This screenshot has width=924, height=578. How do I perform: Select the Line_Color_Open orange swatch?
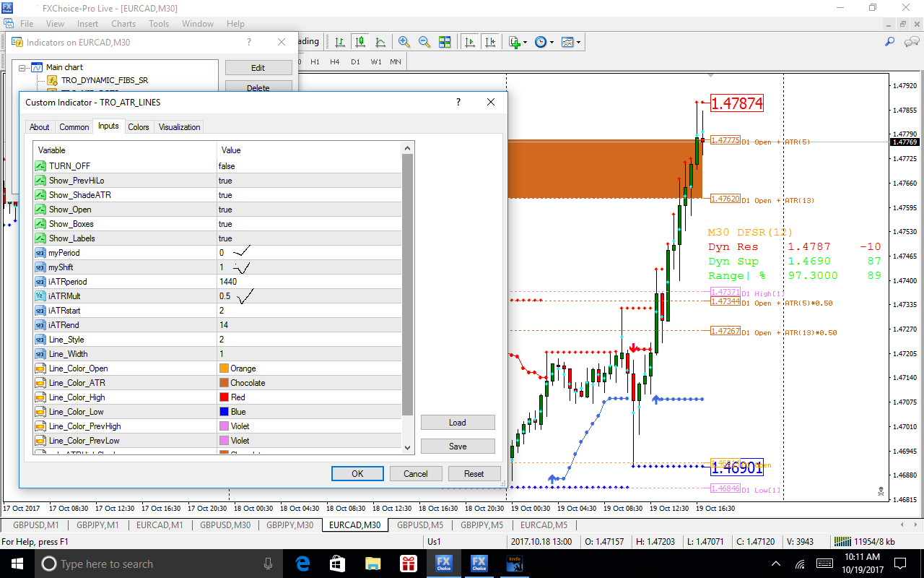point(224,368)
